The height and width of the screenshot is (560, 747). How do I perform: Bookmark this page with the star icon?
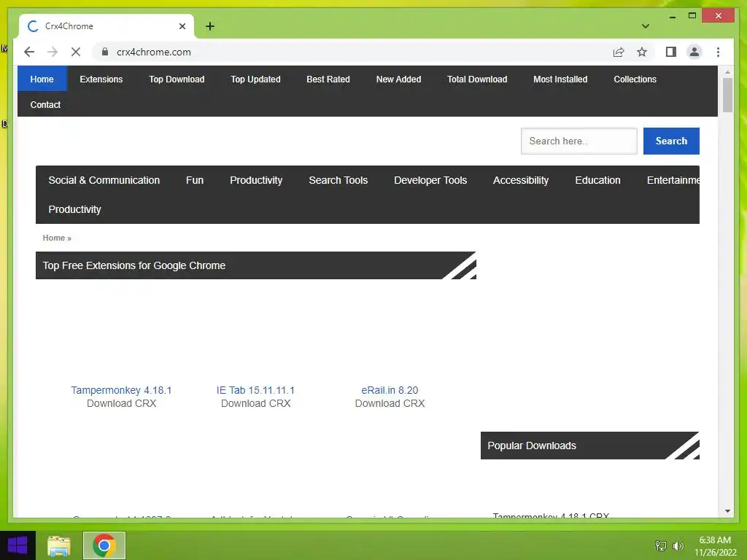coord(642,52)
